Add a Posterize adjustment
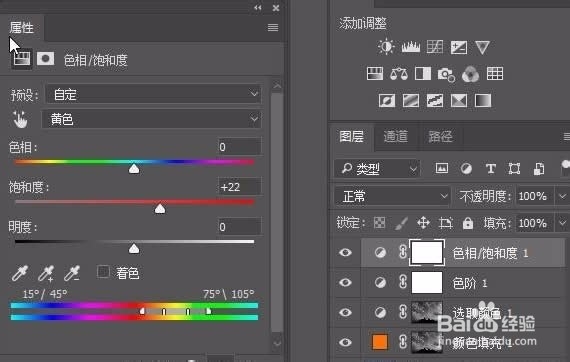The image size is (570, 362). tap(411, 100)
